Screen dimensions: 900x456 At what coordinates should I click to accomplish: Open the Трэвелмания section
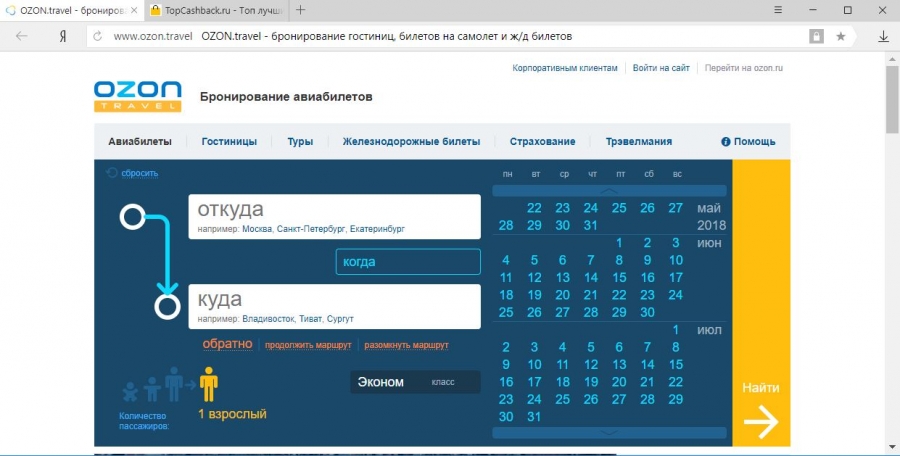[639, 141]
